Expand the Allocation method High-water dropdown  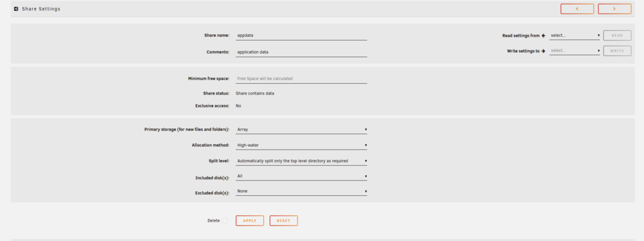pos(301,145)
